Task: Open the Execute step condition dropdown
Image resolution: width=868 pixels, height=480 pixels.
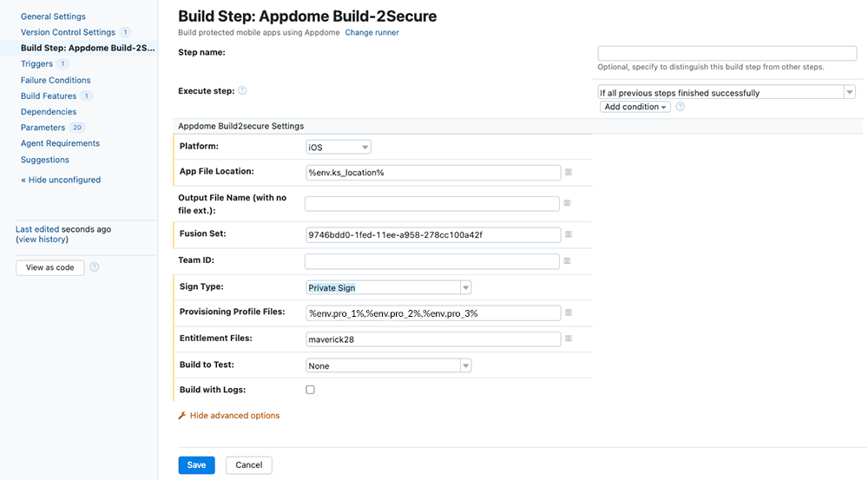Action: click(x=727, y=93)
